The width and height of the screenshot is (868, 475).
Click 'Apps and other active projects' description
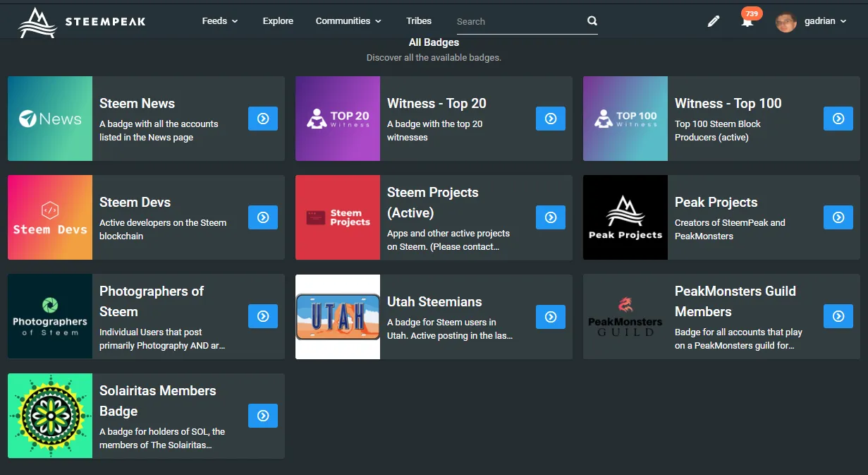pyautogui.click(x=448, y=240)
